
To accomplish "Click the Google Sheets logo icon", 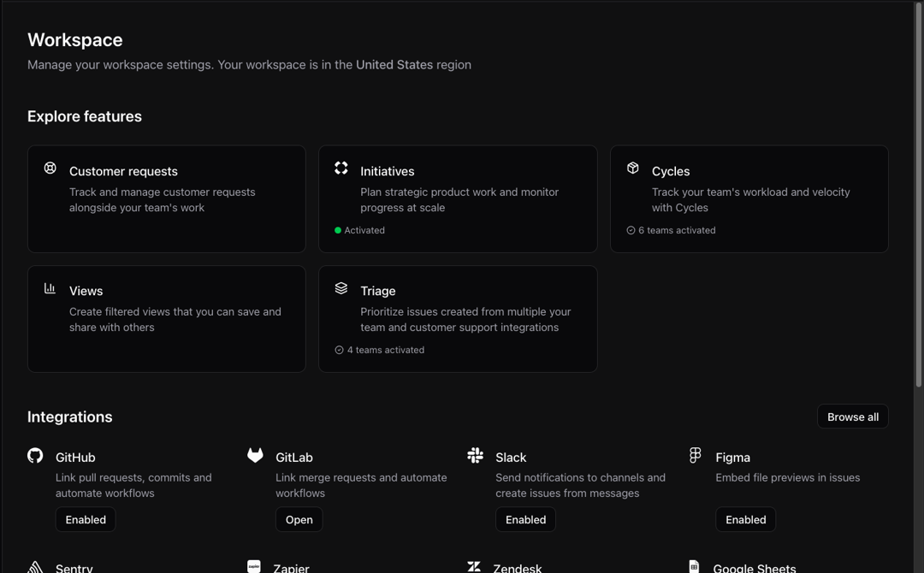I will pyautogui.click(x=694, y=566).
